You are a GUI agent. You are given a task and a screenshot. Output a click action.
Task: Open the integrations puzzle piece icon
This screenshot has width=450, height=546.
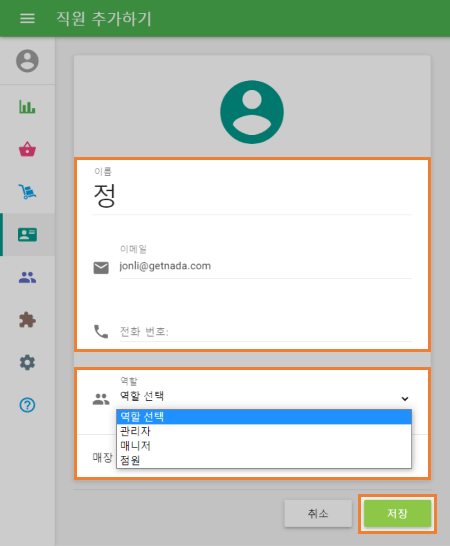click(x=27, y=320)
